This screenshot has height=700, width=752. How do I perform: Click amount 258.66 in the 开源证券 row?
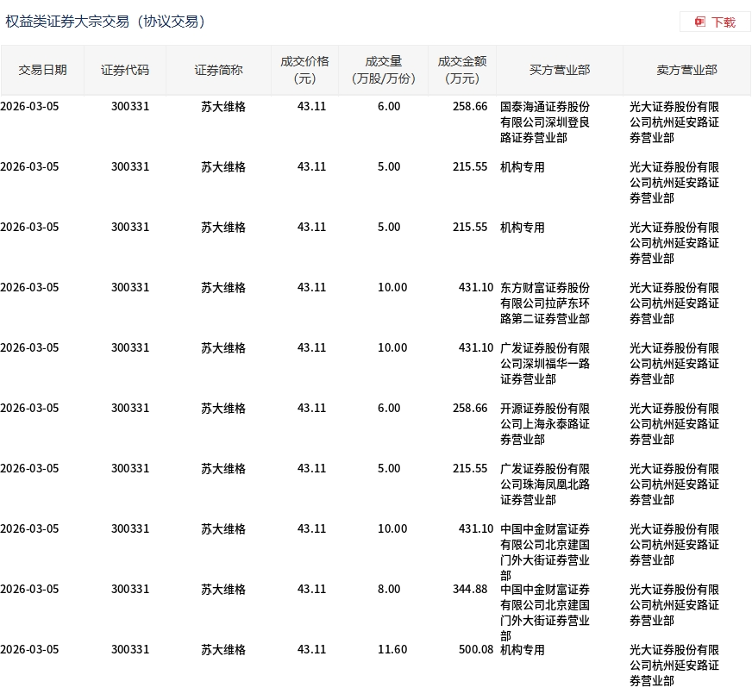469,408
